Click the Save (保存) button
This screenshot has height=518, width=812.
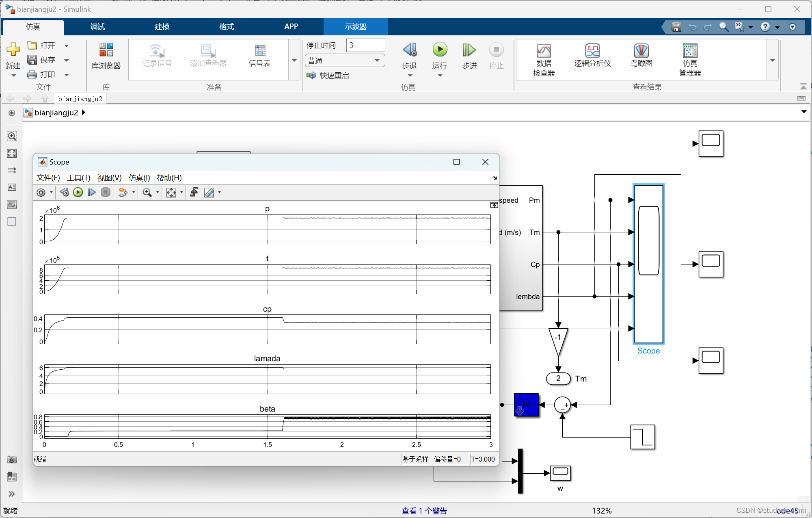[x=41, y=60]
